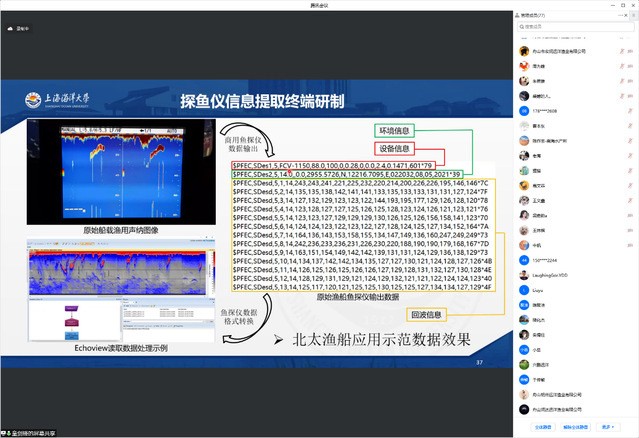639x438 pixels.
Task: Click the avatar of participant LaughingGorNDO
Action: coord(523,275)
